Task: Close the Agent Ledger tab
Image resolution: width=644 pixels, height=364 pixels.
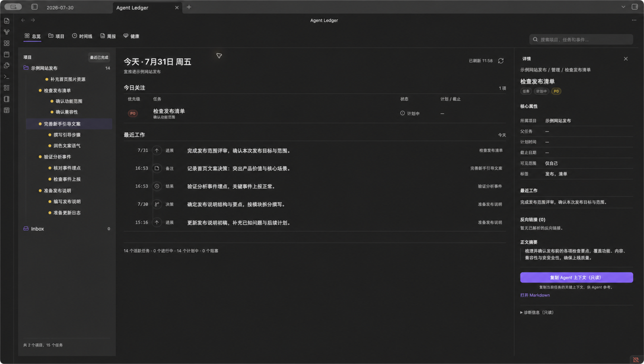Action: point(177,8)
